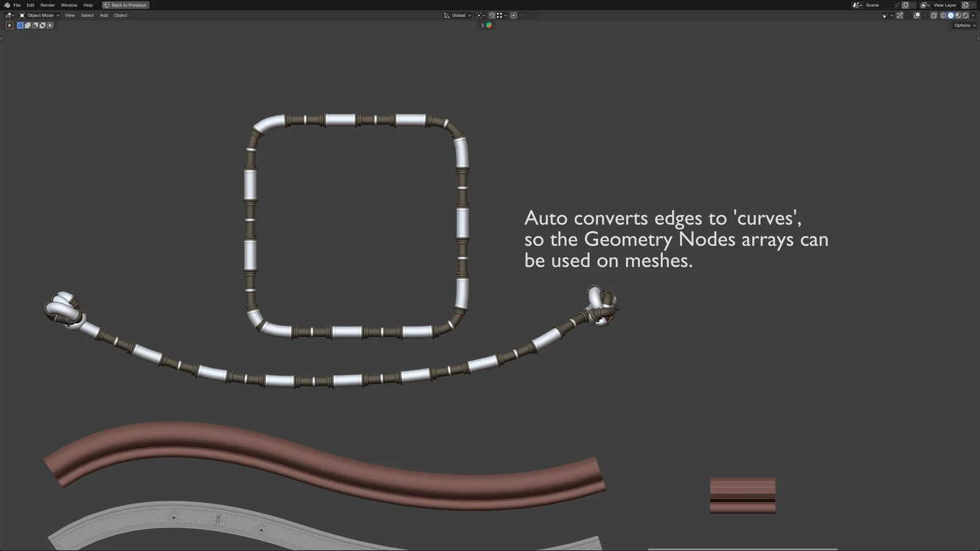Switch to Rendered viewport shading
The height and width of the screenshot is (551, 980).
[967, 15]
